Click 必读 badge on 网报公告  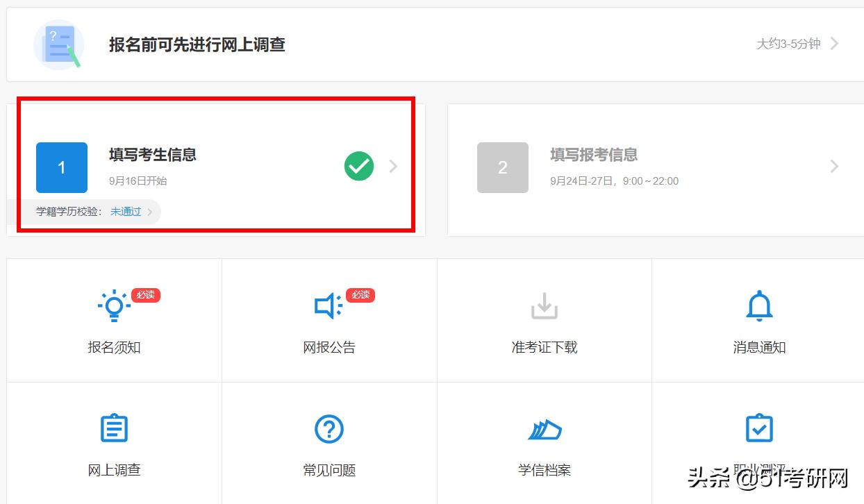click(360, 295)
